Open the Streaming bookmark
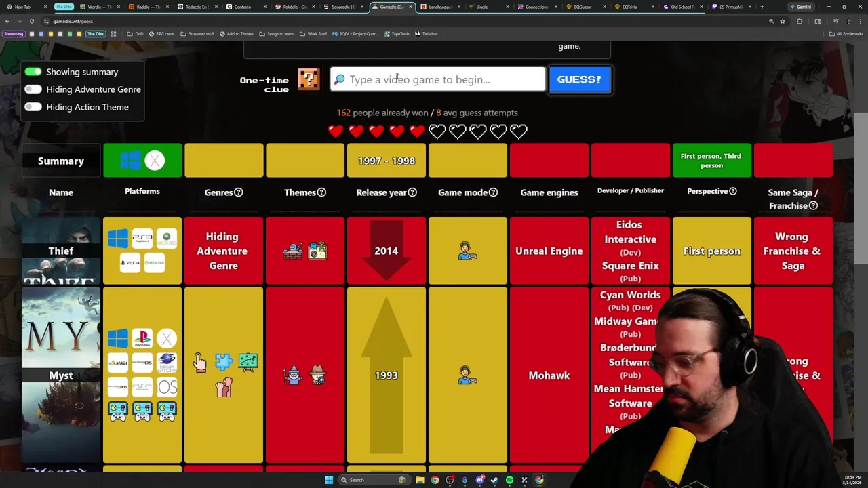The width and height of the screenshot is (868, 488). (14, 33)
